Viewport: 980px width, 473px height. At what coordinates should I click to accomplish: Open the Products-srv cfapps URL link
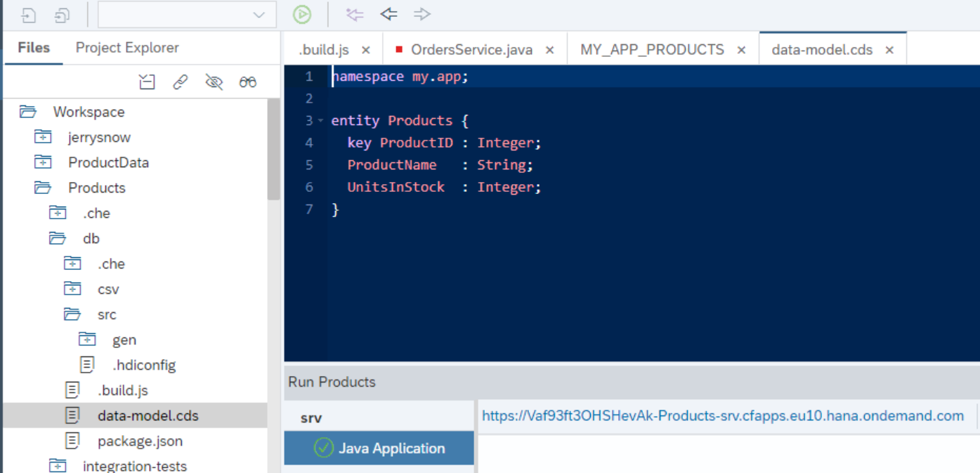[x=723, y=416]
